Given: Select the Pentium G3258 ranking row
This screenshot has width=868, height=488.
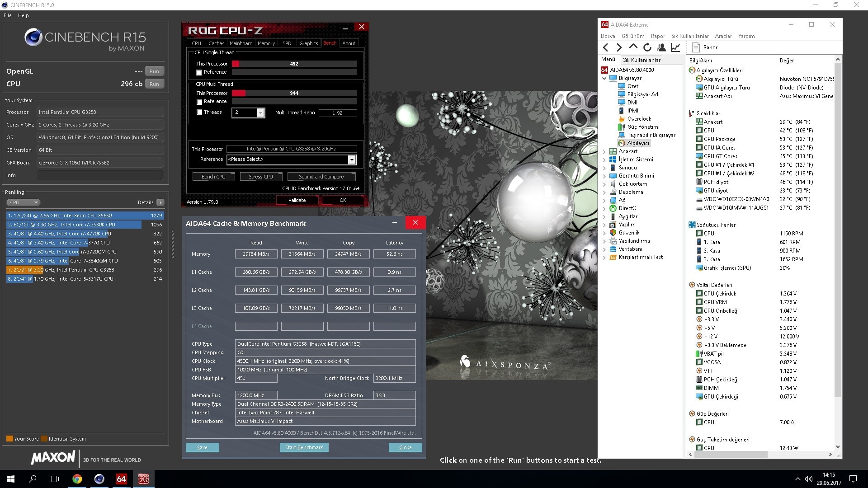Looking at the screenshot, I should tap(85, 270).
